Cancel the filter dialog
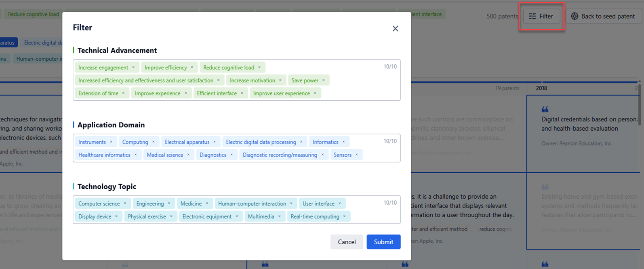 point(346,242)
